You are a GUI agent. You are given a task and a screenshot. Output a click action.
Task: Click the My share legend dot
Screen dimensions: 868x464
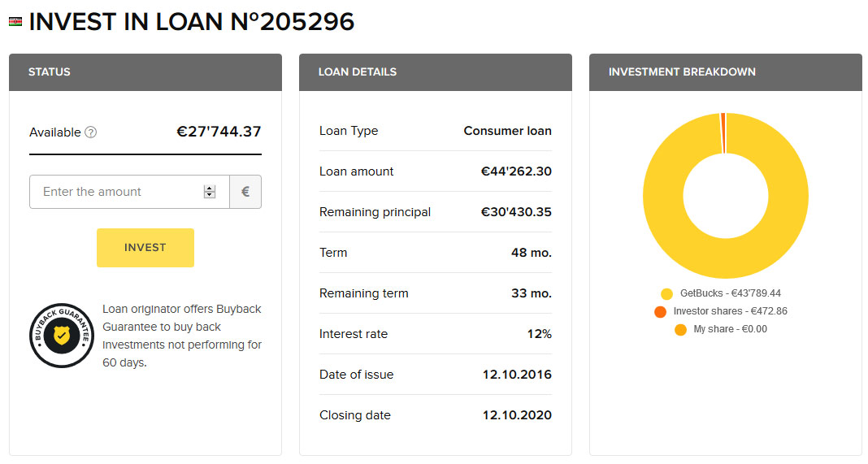[680, 329]
